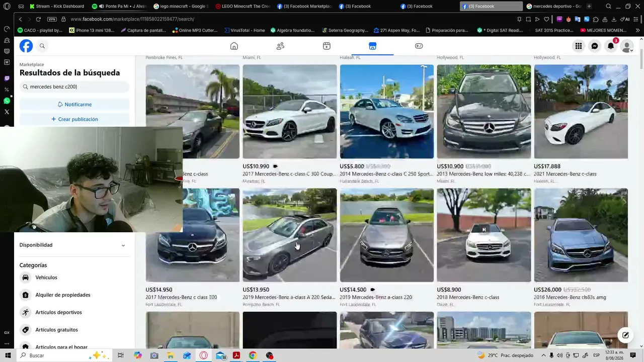
Task: Open the Vehículos category
Action: tap(74, 278)
